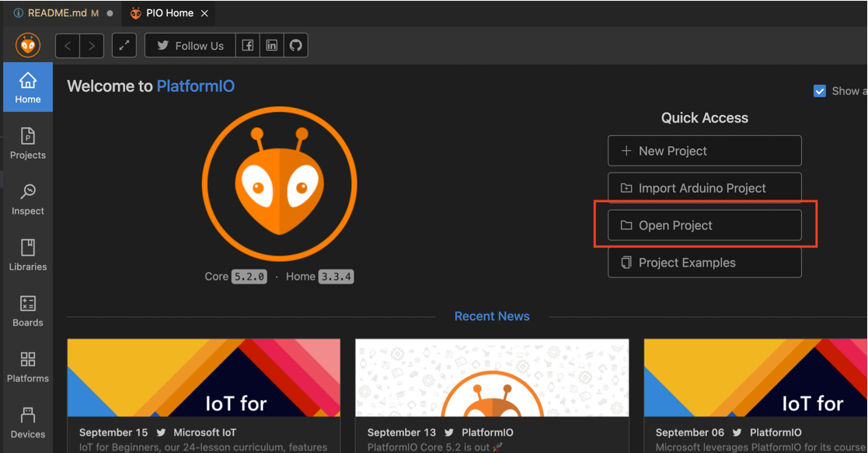This screenshot has width=868, height=453.
Task: Click the Twitter icon on September 15 card
Action: tap(161, 433)
